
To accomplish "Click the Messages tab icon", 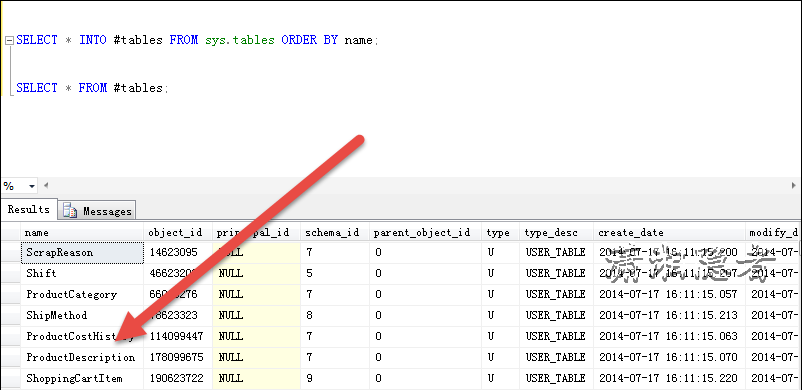I will [70, 211].
